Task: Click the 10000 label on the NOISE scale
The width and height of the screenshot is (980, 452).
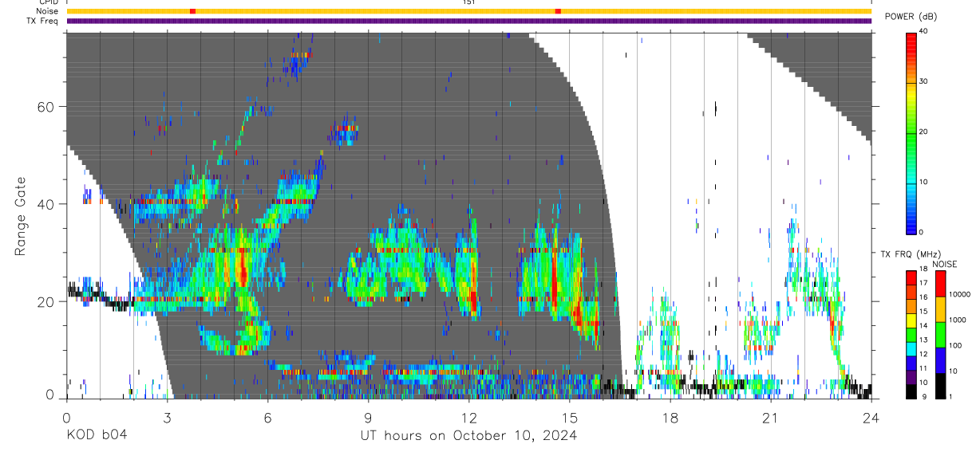Action: (x=959, y=295)
